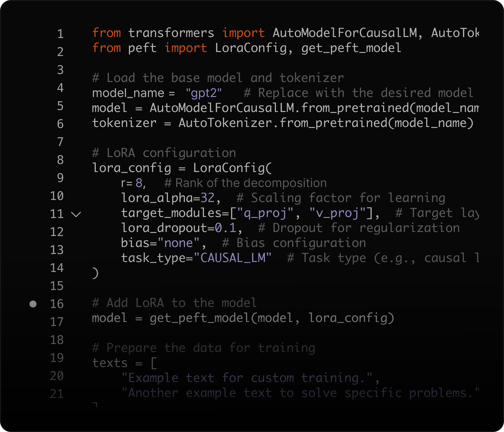Click line number 9 in the gutter
Image resolution: width=504 pixels, height=432 pixels.
tap(60, 178)
